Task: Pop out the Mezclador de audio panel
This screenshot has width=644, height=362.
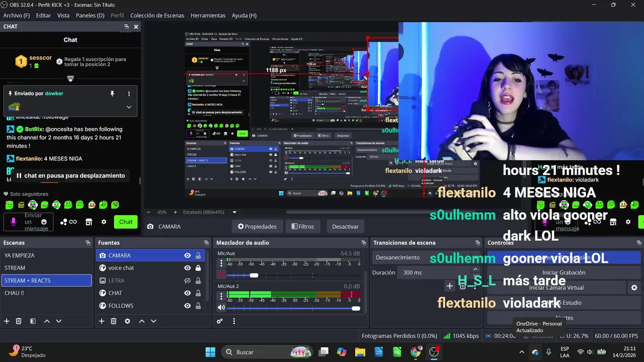Action: 364,243
